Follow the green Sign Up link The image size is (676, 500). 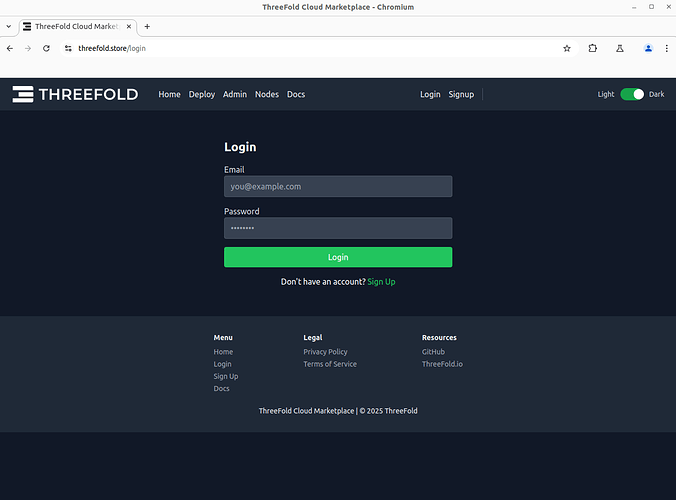coord(381,281)
